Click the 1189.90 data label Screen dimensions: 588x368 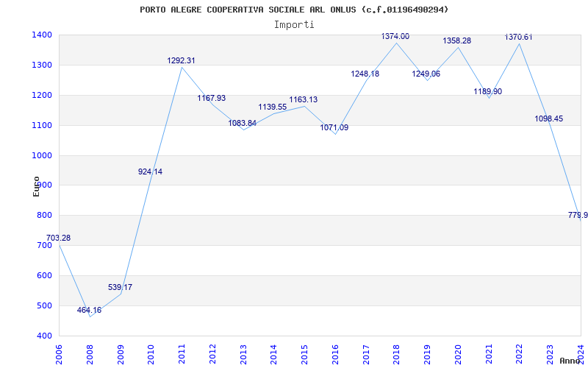click(487, 91)
